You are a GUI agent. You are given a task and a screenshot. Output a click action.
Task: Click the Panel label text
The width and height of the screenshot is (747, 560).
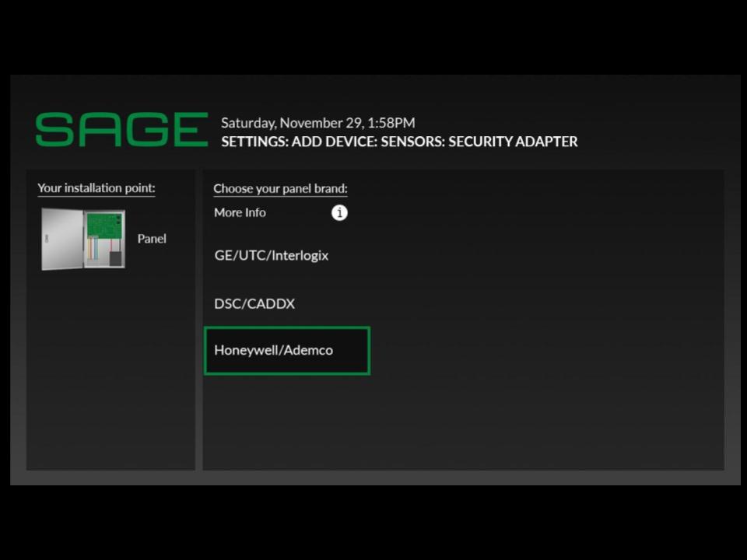[152, 239]
